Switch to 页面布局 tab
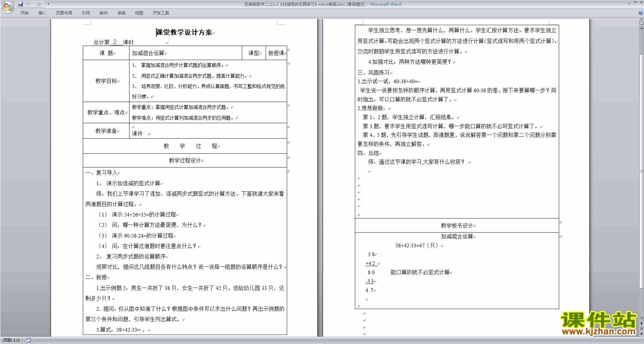Image resolution: width=644 pixels, height=344 pixels. [x=64, y=13]
